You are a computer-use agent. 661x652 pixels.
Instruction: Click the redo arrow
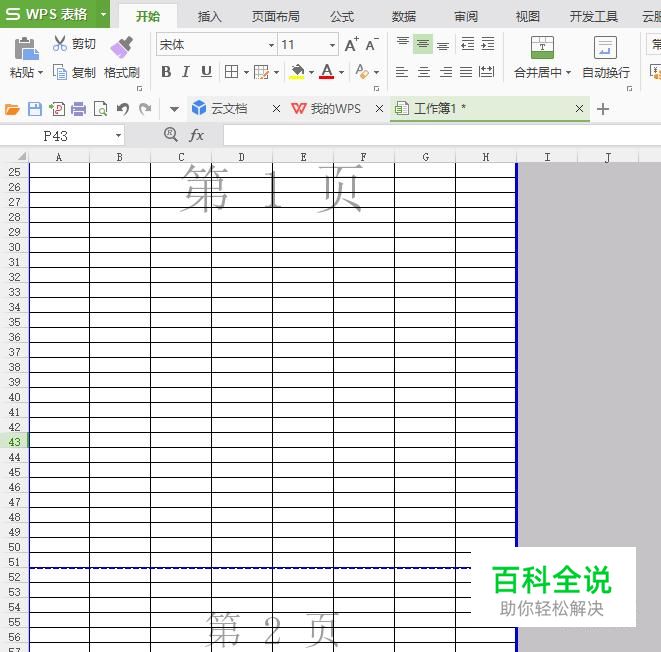pyautogui.click(x=145, y=109)
